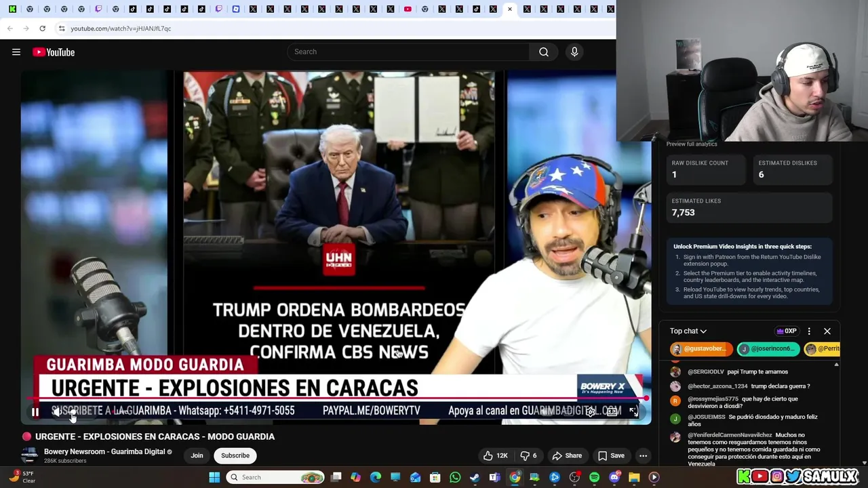868x488 pixels.
Task: Click the Raw Dislike Count card
Action: 707,169
